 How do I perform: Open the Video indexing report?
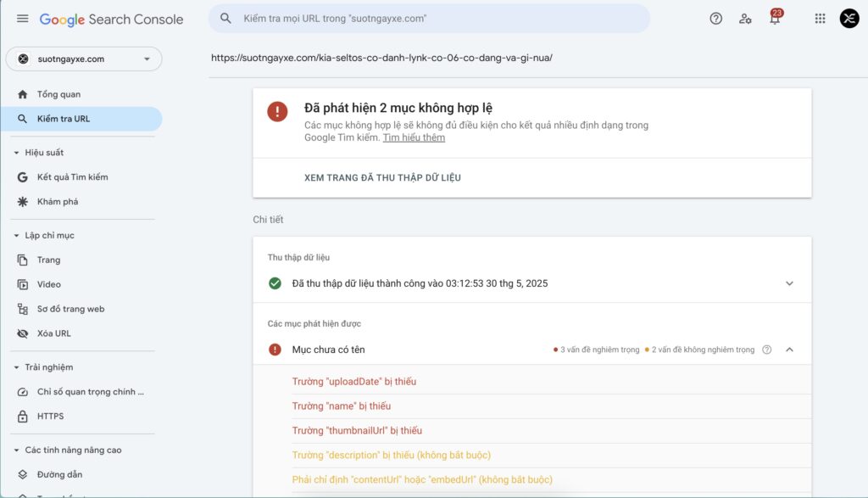click(x=81, y=284)
